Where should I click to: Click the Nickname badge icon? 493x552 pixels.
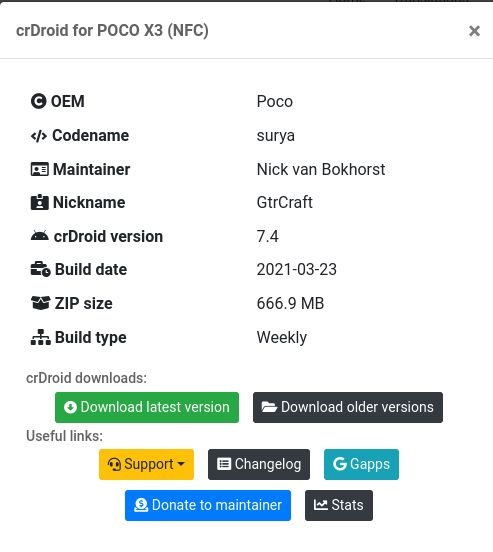(x=39, y=202)
